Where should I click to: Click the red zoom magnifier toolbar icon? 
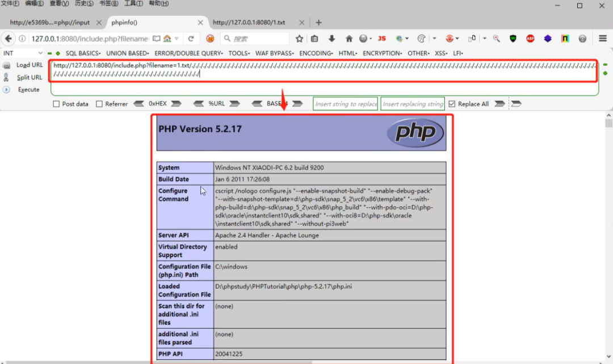coord(497,39)
